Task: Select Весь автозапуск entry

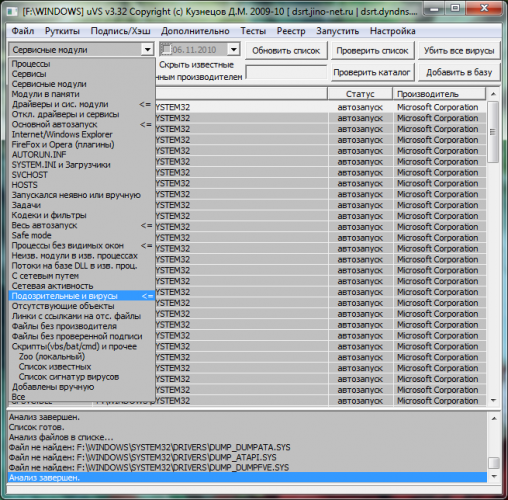Action: pos(82,225)
